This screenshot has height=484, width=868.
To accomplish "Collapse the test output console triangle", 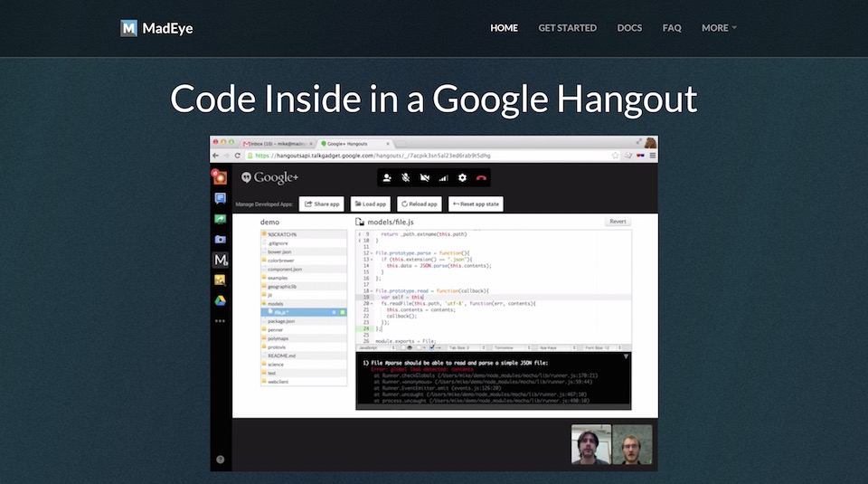I will (626, 356).
